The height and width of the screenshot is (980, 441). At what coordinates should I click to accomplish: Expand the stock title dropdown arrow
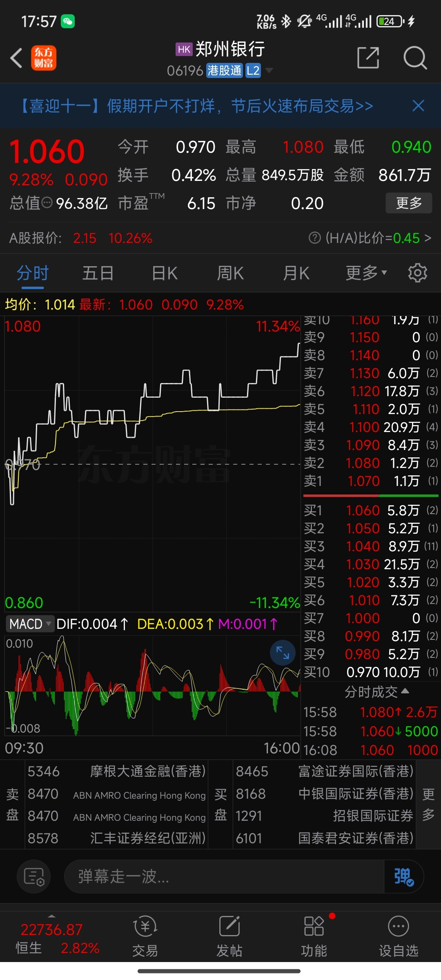point(269,71)
